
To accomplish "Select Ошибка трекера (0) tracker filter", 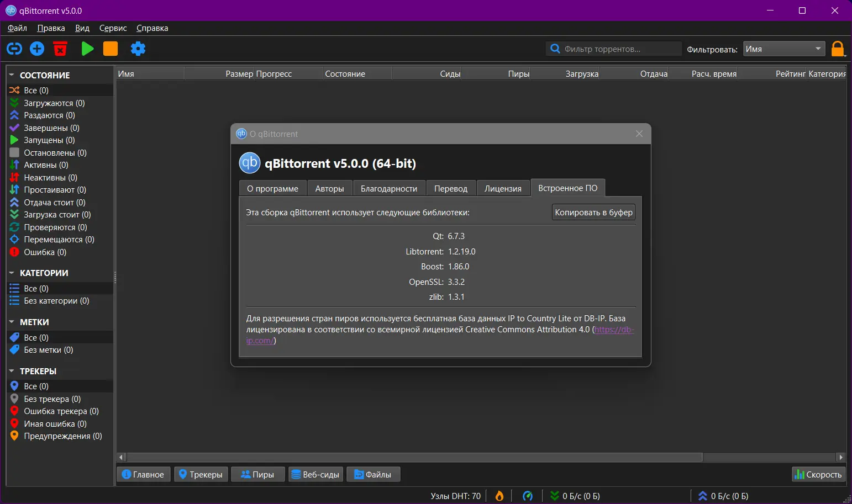I will coord(60,411).
